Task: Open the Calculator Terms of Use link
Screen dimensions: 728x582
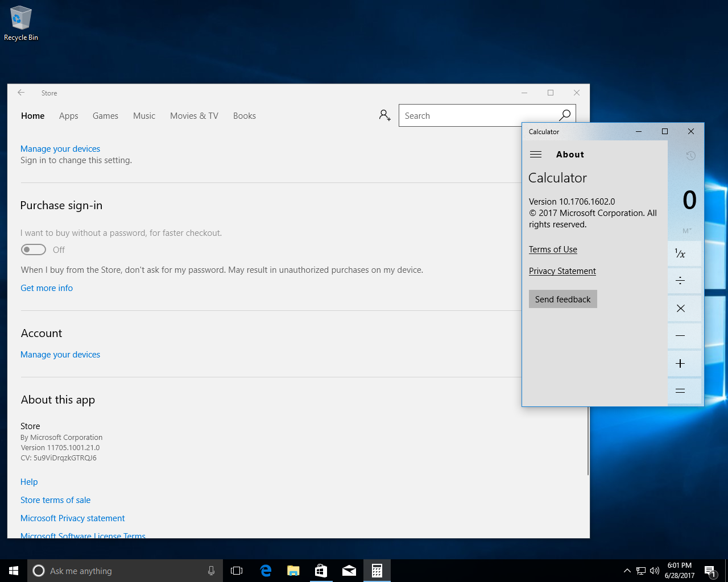Action: (x=553, y=249)
